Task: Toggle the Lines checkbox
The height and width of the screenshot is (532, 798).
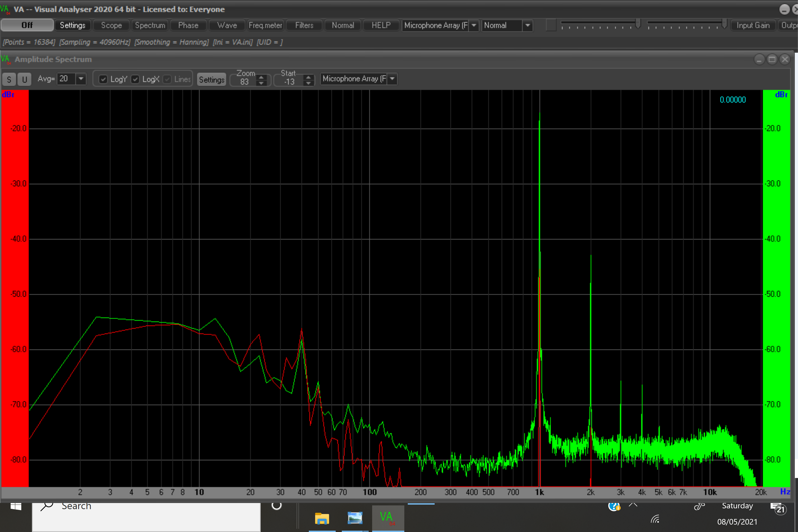Action: pyautogui.click(x=167, y=79)
